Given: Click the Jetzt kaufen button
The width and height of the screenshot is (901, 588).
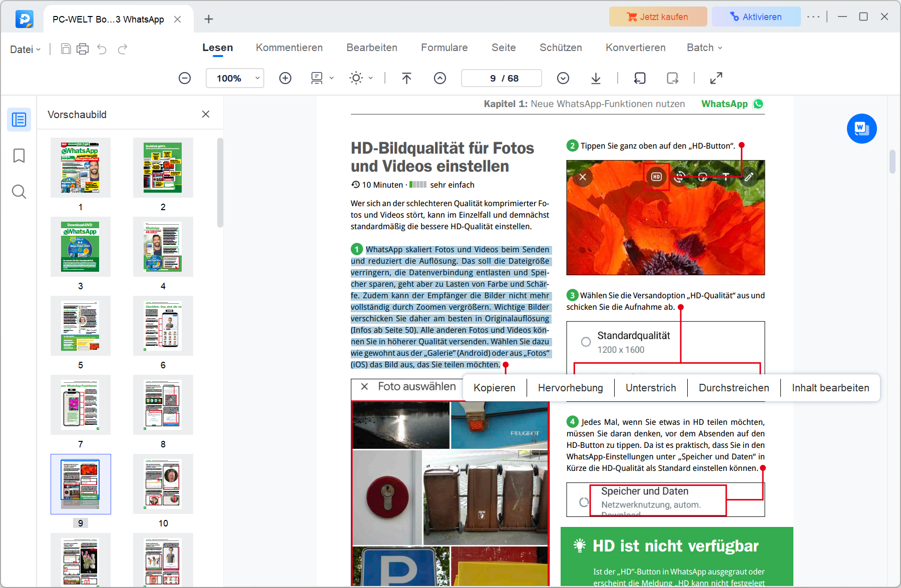Looking at the screenshot, I should (658, 17).
